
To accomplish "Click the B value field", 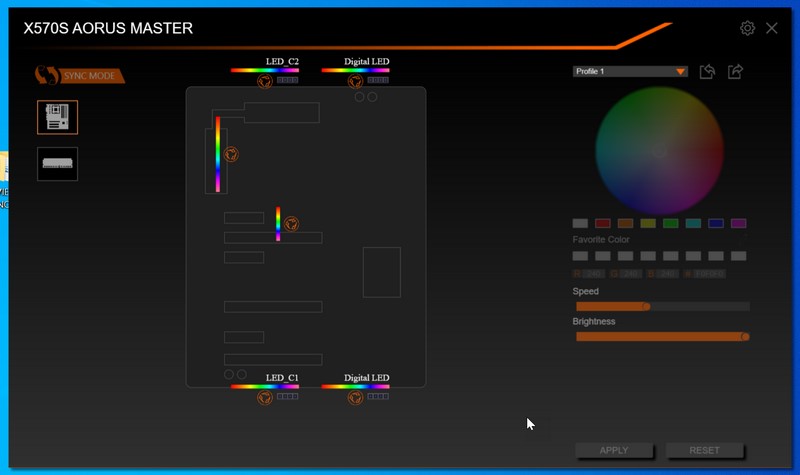I will coord(667,274).
